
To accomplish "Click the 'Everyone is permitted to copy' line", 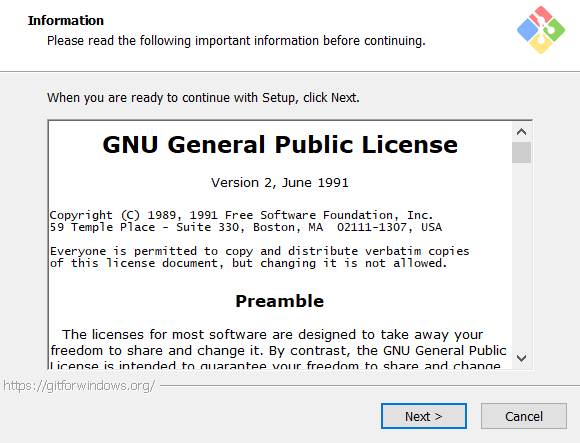I will 260,251.
